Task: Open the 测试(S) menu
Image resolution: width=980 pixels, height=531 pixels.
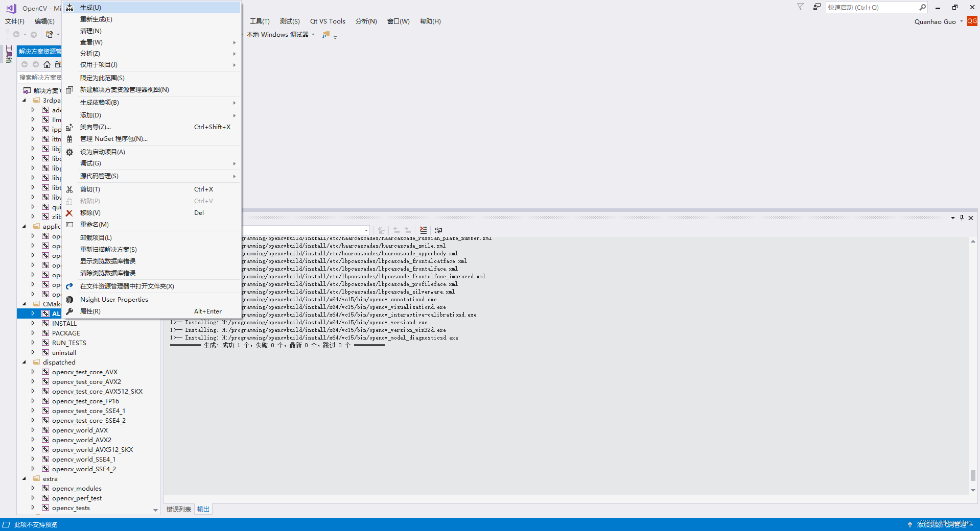Action: (290, 21)
